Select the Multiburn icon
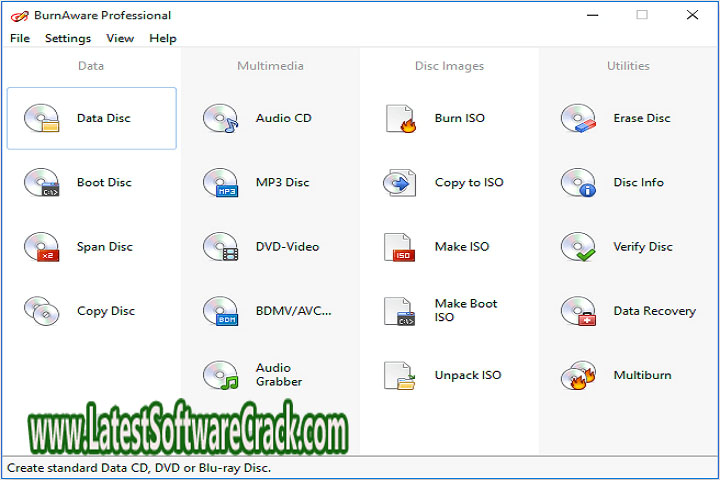Screen dimensions: 720x480 point(578,376)
